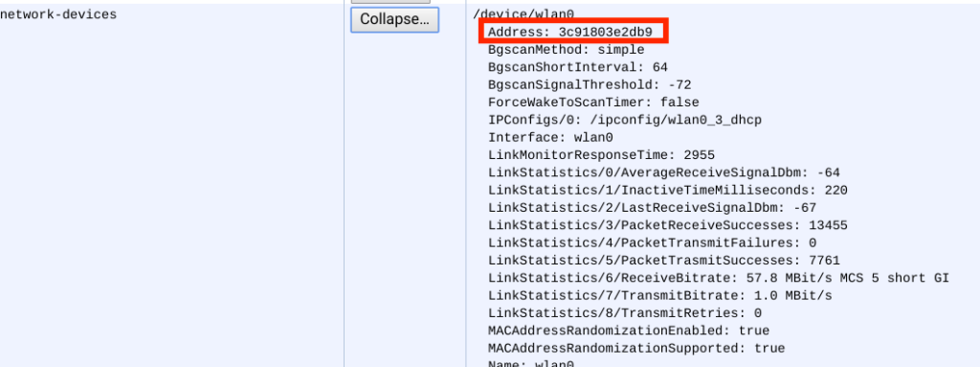The height and width of the screenshot is (367, 980).
Task: Select BgscanShortInterval: 64 line
Action: tap(578, 67)
